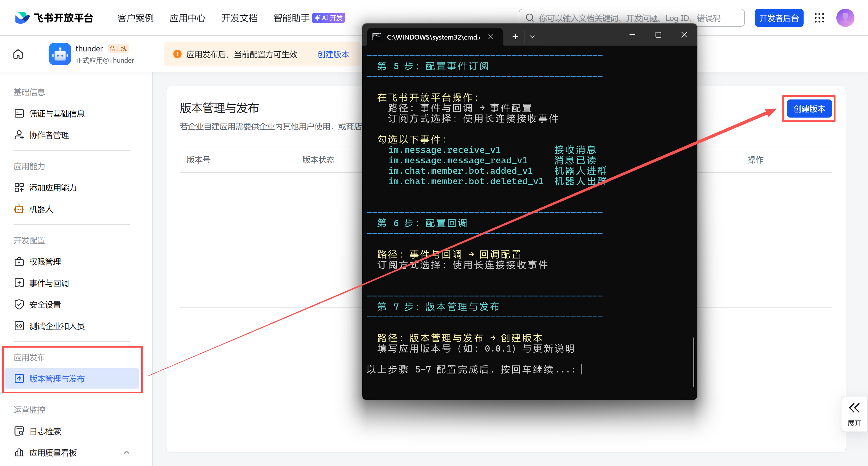Close the cmd.exe terminal tab
The image size is (868, 466).
tap(491, 37)
